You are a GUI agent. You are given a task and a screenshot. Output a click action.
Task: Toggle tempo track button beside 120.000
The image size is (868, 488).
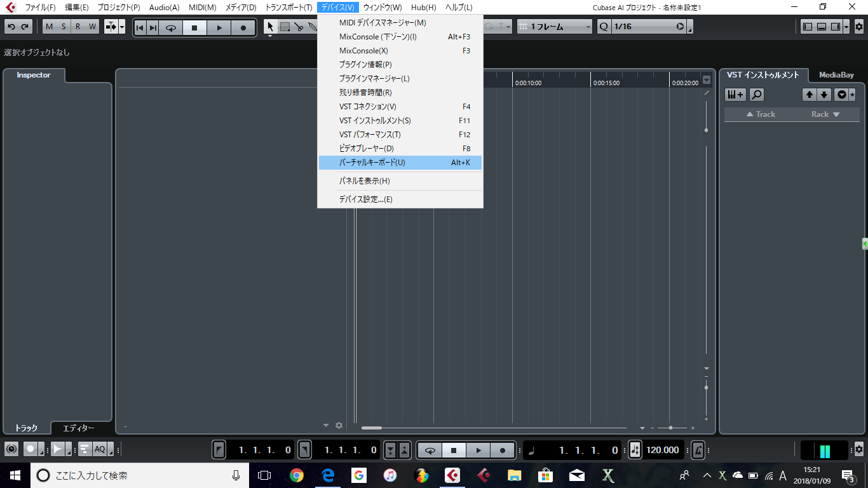tap(635, 450)
